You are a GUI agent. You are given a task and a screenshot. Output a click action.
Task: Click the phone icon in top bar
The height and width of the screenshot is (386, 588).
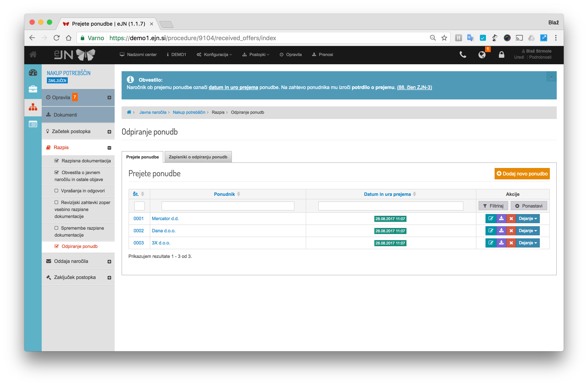[463, 54]
